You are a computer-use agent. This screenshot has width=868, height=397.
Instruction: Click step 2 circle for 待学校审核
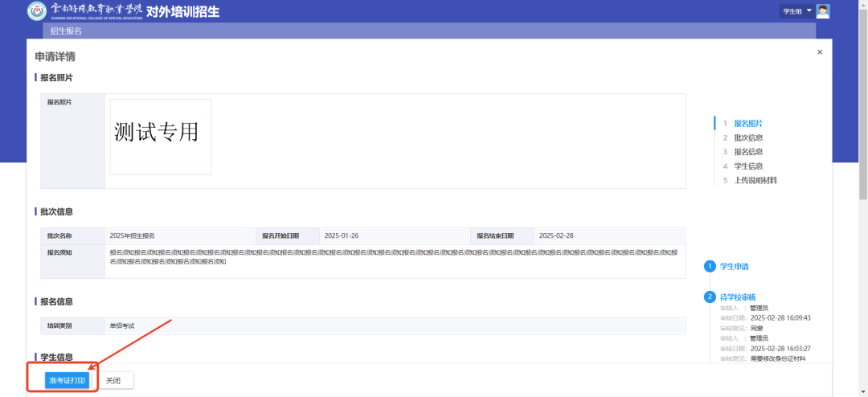[x=710, y=297]
